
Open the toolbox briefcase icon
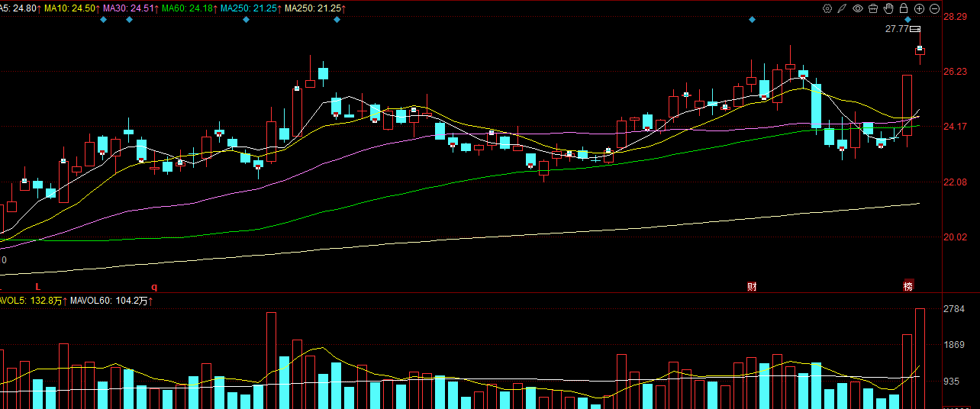(x=873, y=8)
